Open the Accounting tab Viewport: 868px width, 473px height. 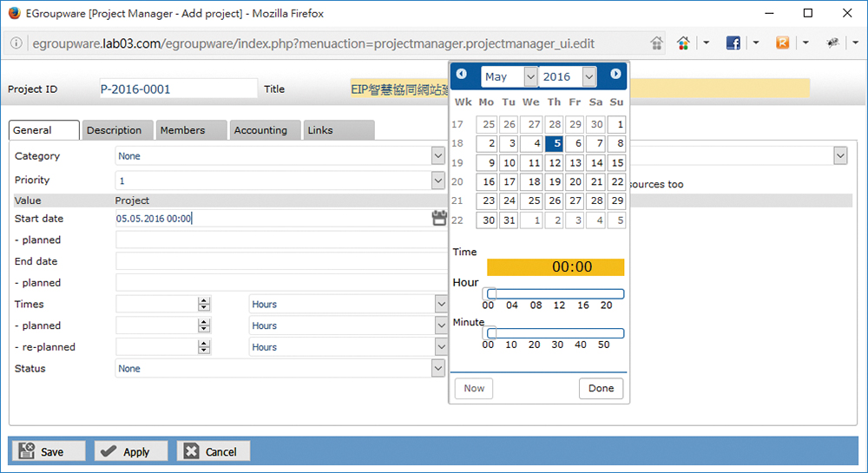[x=260, y=130]
